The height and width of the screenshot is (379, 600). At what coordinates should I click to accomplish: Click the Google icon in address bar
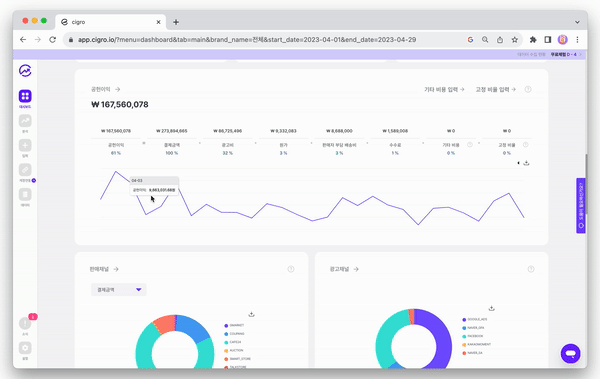pyautogui.click(x=470, y=39)
